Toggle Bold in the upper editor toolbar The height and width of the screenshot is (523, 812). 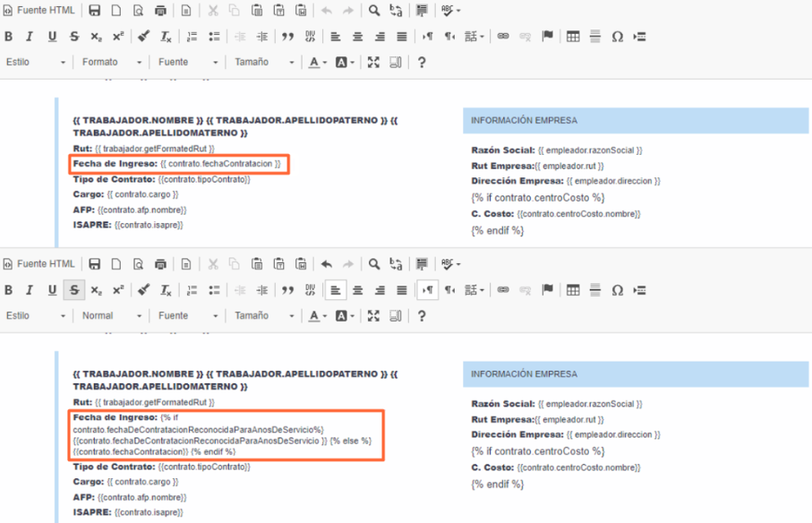tap(8, 36)
